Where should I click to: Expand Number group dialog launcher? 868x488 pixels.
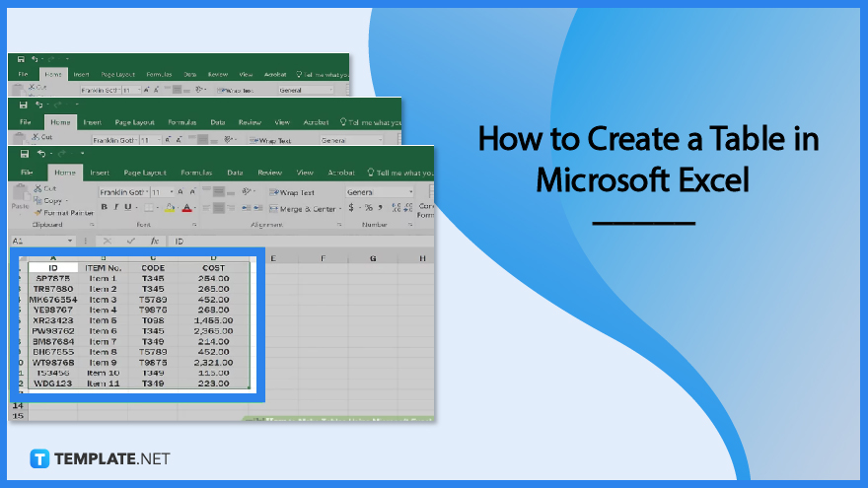410,225
